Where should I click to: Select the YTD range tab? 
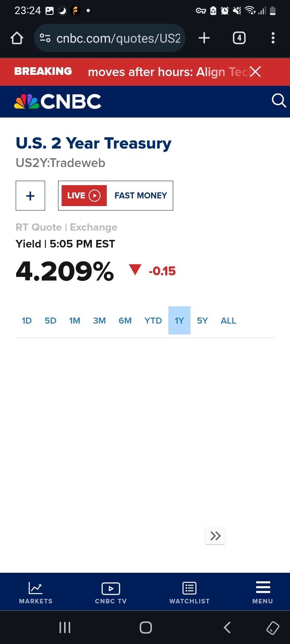(153, 321)
